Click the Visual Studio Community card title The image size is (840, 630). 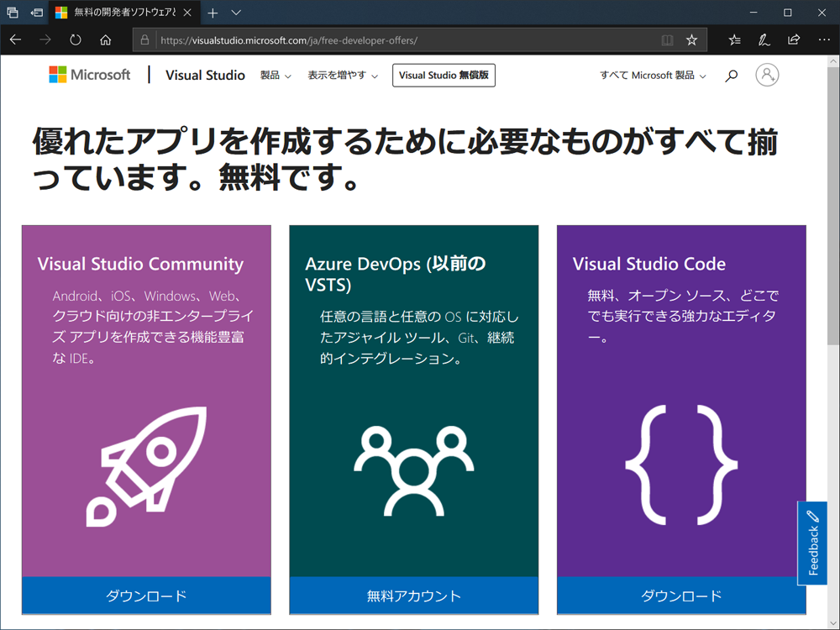(140, 264)
